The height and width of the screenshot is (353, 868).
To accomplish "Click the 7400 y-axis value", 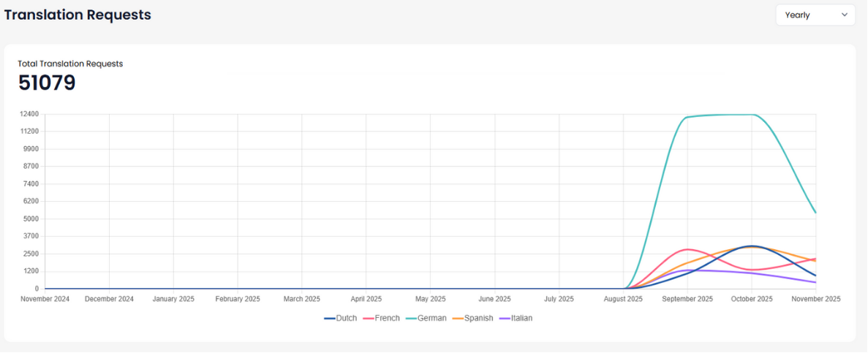I will [31, 183].
